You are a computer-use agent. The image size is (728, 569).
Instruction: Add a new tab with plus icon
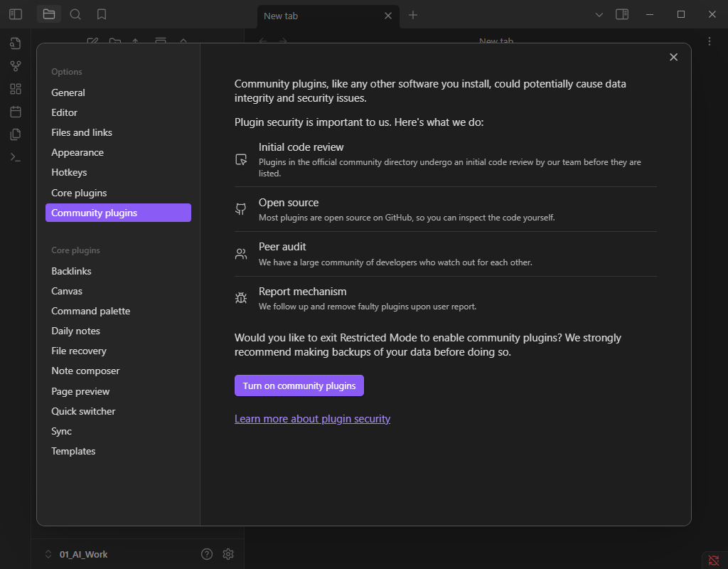(x=413, y=15)
